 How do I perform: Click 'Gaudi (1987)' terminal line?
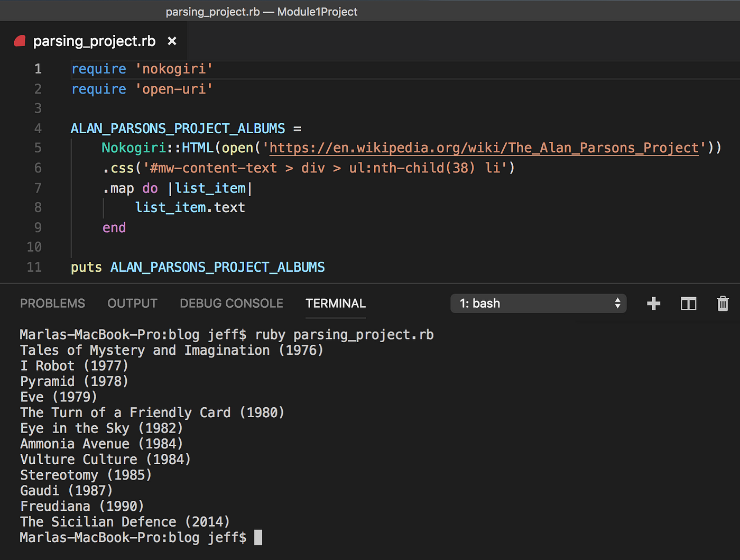(x=66, y=491)
